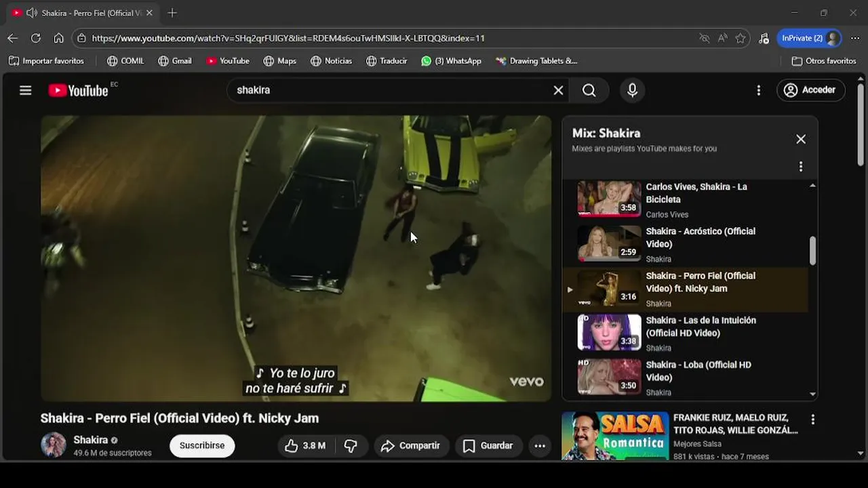The width and height of the screenshot is (868, 488).
Task: Go back with the browser back arrow
Action: (x=12, y=39)
